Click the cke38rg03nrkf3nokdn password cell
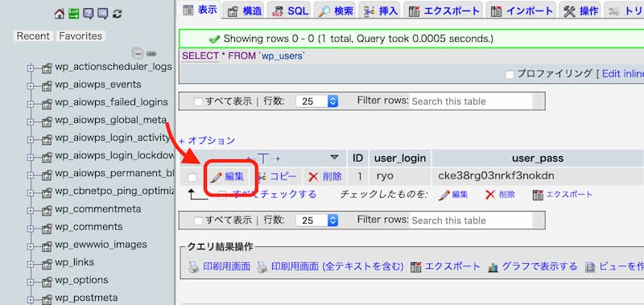The image size is (644, 305). [496, 176]
